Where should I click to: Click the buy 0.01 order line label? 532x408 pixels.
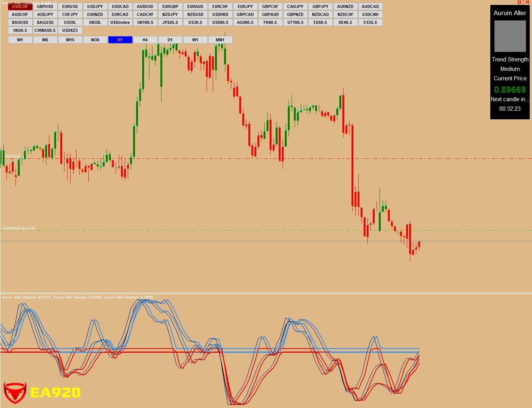coord(19,228)
